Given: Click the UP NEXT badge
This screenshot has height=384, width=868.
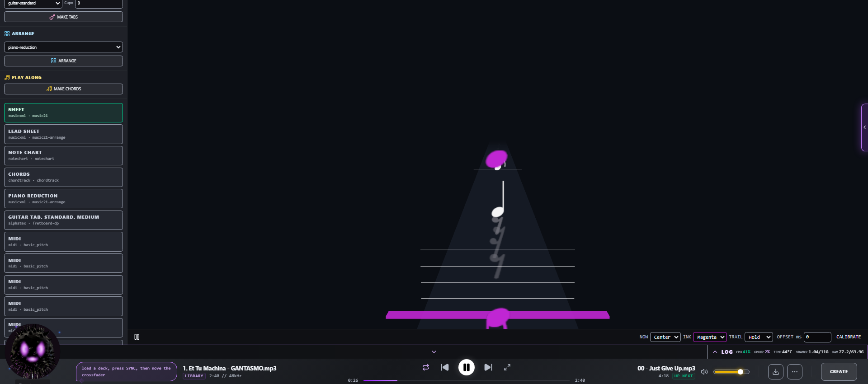Looking at the screenshot, I should click(x=684, y=376).
